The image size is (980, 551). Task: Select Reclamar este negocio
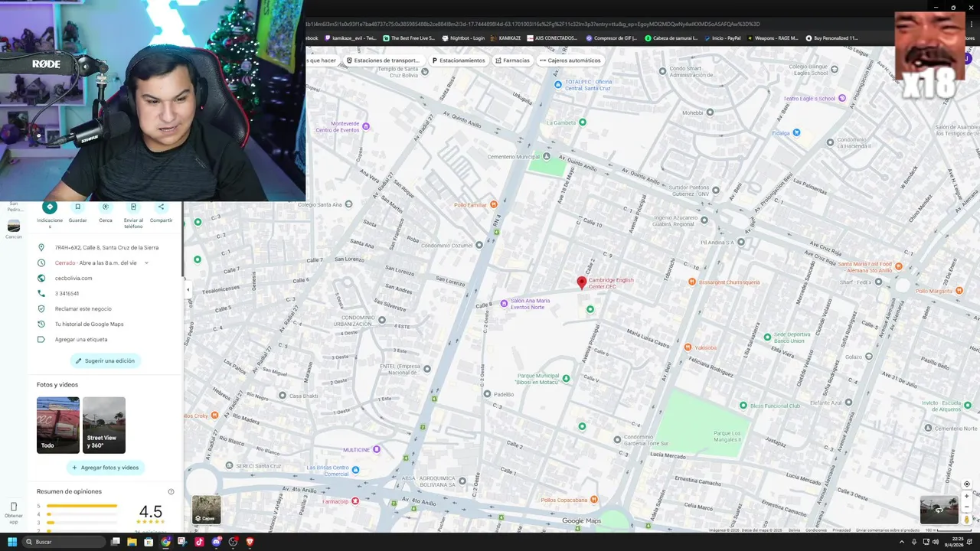coord(83,309)
